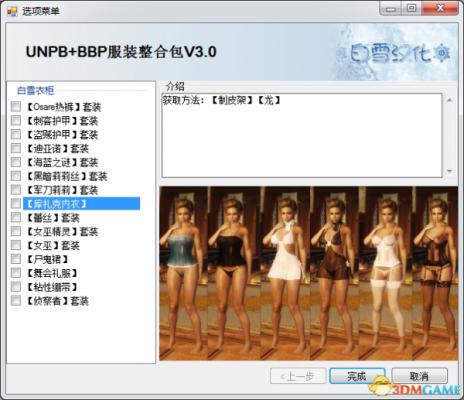Check the 【侦察者】套装 checkbox
This screenshot has width=464, height=400.
pos(16,300)
